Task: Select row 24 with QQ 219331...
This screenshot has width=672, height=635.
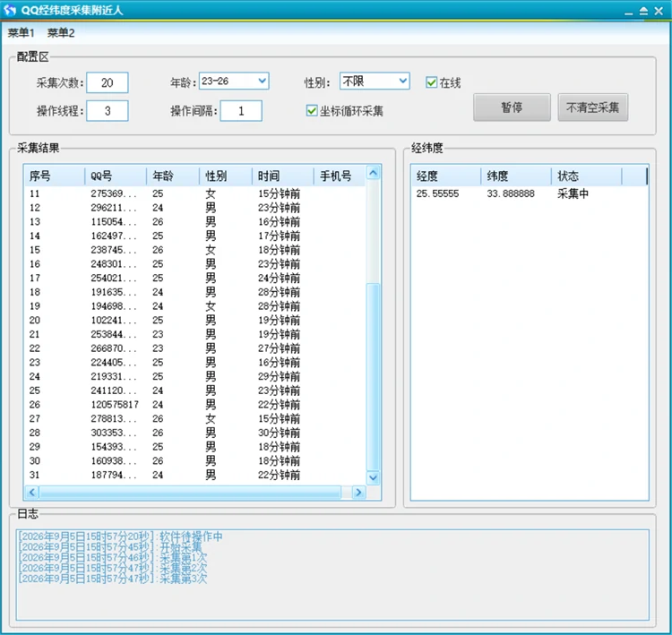Action: (195, 376)
